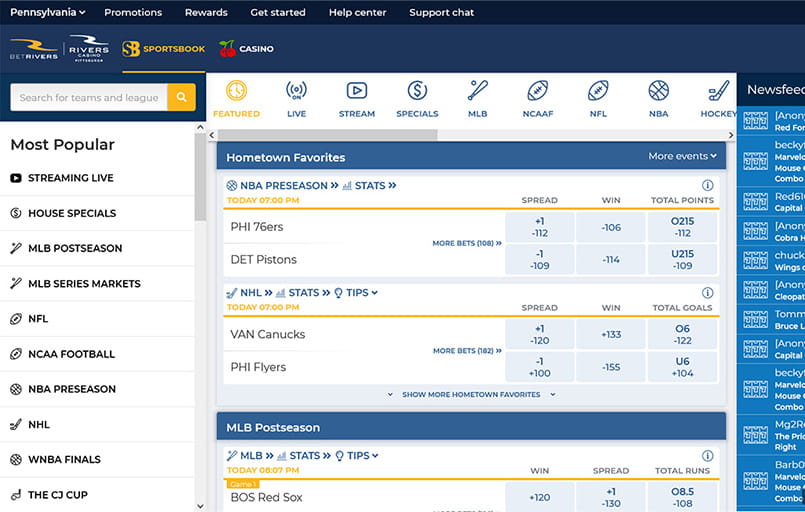Select PHI Flyers spread -1 +100
This screenshot has width=805, height=512.
pos(540,367)
